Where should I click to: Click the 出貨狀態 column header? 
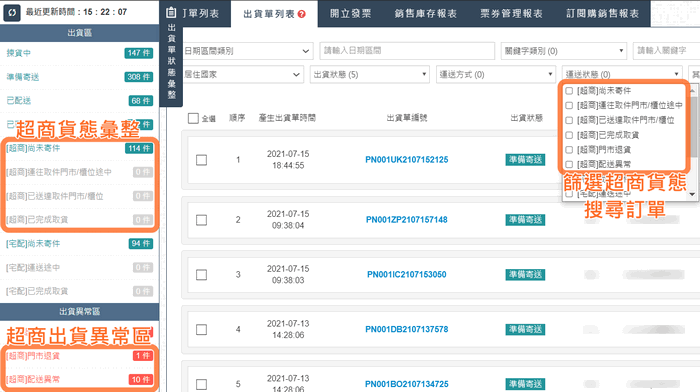click(527, 118)
